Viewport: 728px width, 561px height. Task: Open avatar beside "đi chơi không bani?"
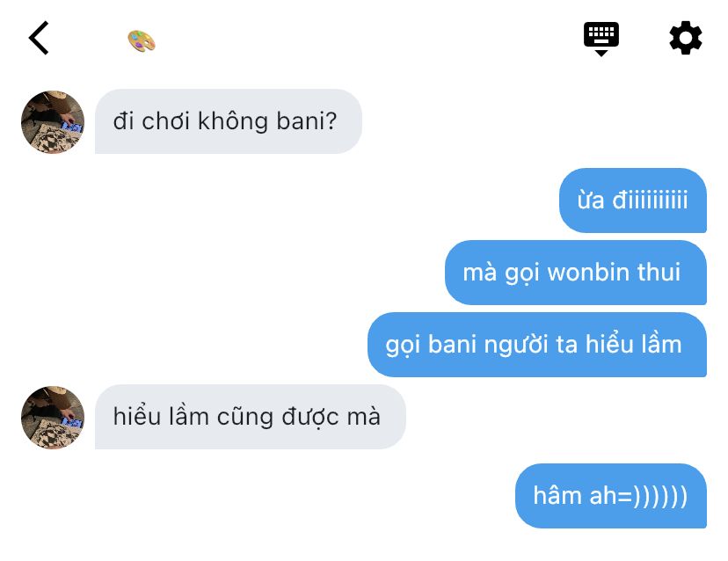(53, 121)
